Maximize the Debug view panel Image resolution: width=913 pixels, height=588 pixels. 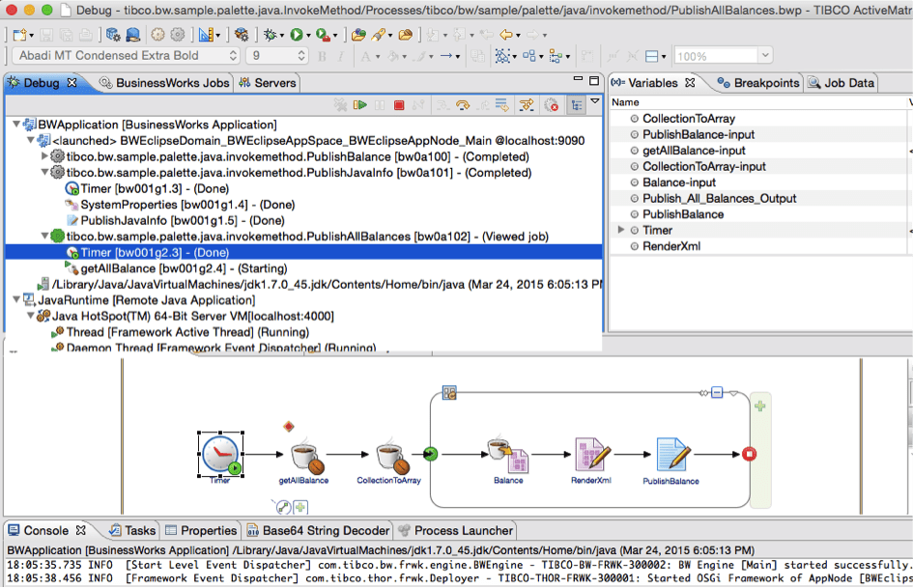click(x=594, y=81)
